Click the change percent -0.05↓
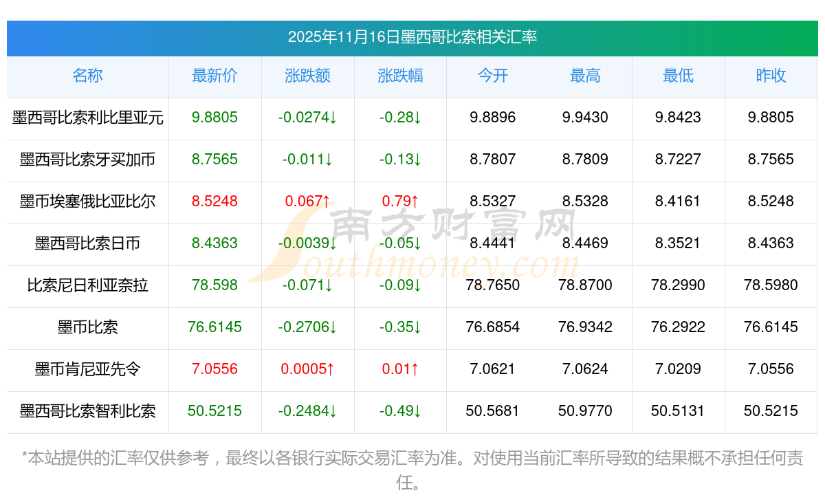The width and height of the screenshot is (825, 504). tap(400, 243)
